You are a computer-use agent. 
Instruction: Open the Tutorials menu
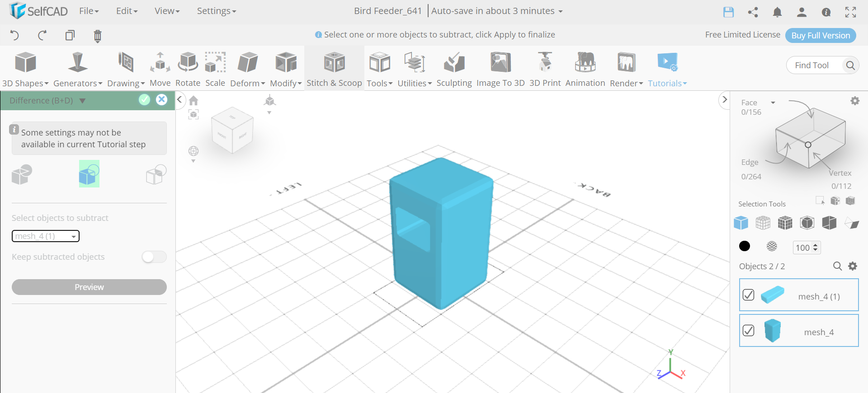click(667, 69)
